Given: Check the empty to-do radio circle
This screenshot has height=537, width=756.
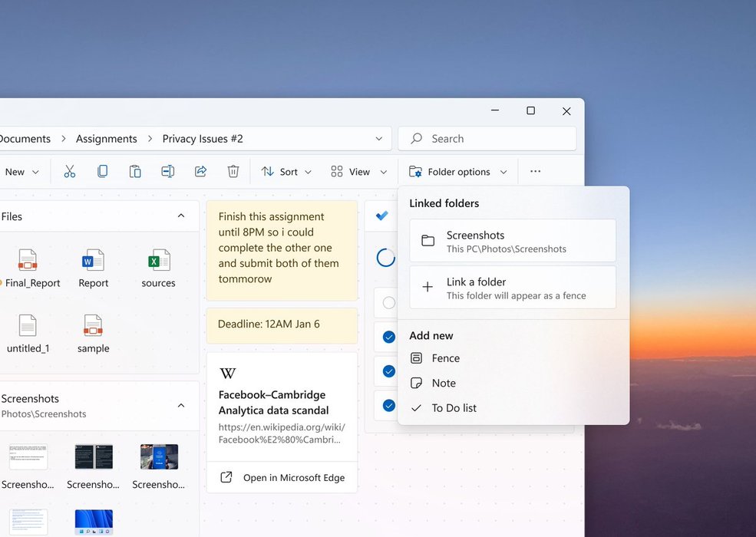Looking at the screenshot, I should click(389, 303).
